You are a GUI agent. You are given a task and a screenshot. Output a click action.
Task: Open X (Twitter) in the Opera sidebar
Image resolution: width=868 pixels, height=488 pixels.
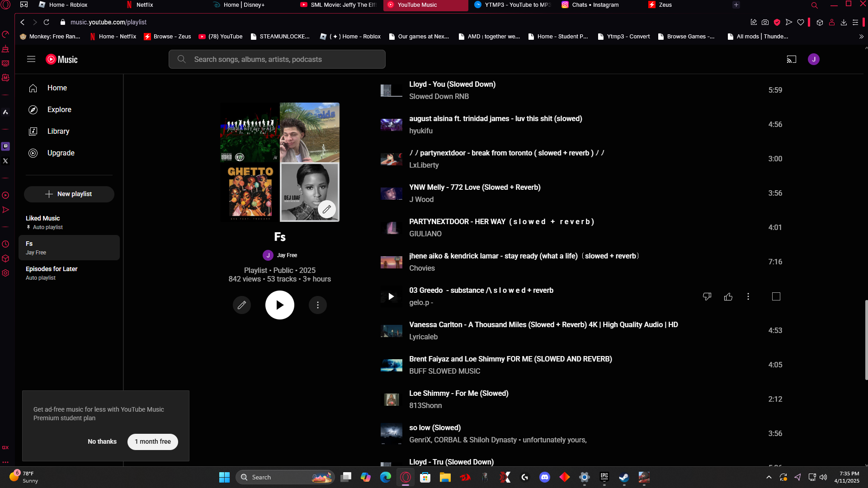(5, 161)
